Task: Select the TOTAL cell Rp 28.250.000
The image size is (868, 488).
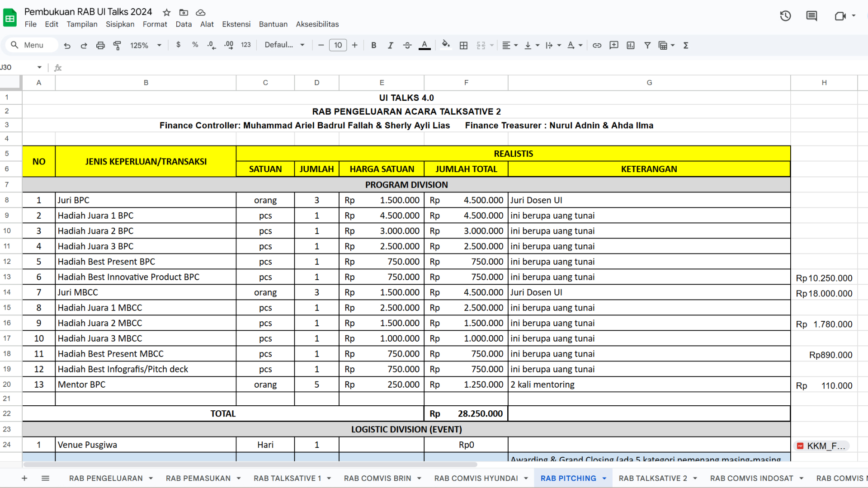Action: click(x=466, y=413)
